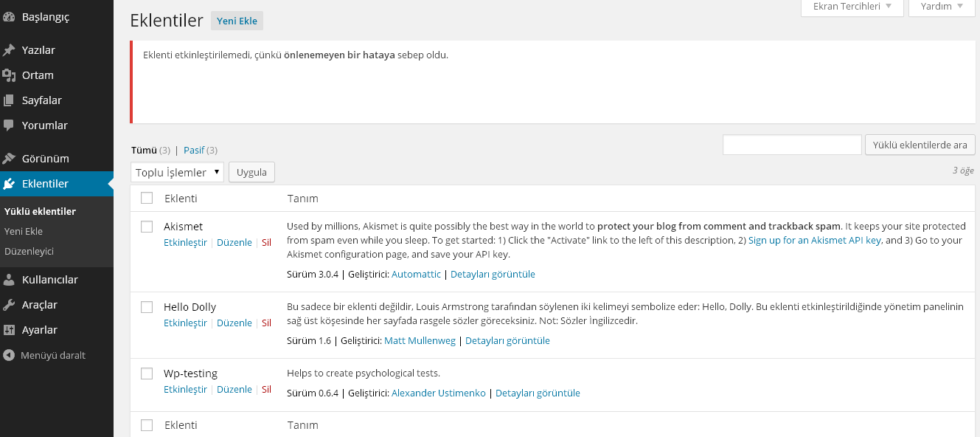Click the Görünüm paintbrush icon
The height and width of the screenshot is (437, 980).
(9, 159)
